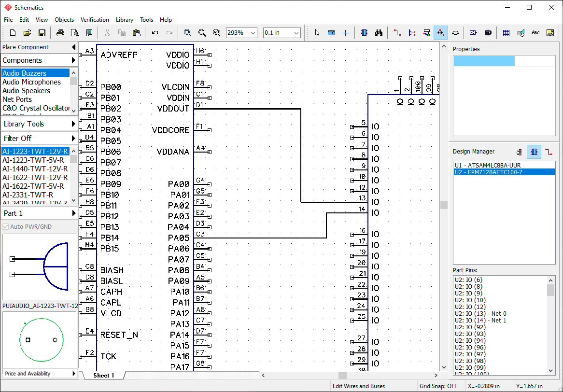Select the default pointer mode
Screen dimensions: 563x392
pos(317,33)
